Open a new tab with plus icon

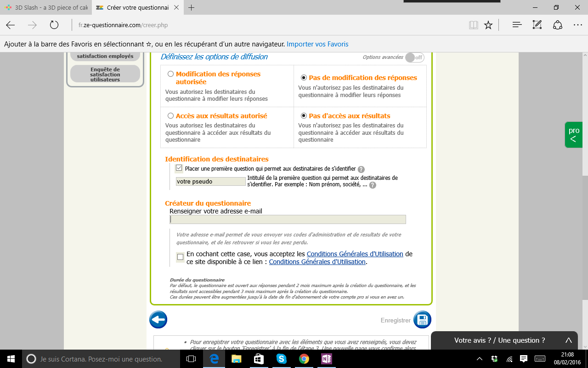click(x=192, y=8)
